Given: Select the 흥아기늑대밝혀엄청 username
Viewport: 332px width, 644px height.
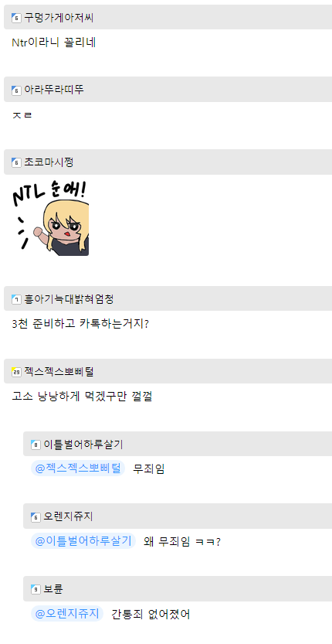Looking at the screenshot, I should tap(69, 299).
